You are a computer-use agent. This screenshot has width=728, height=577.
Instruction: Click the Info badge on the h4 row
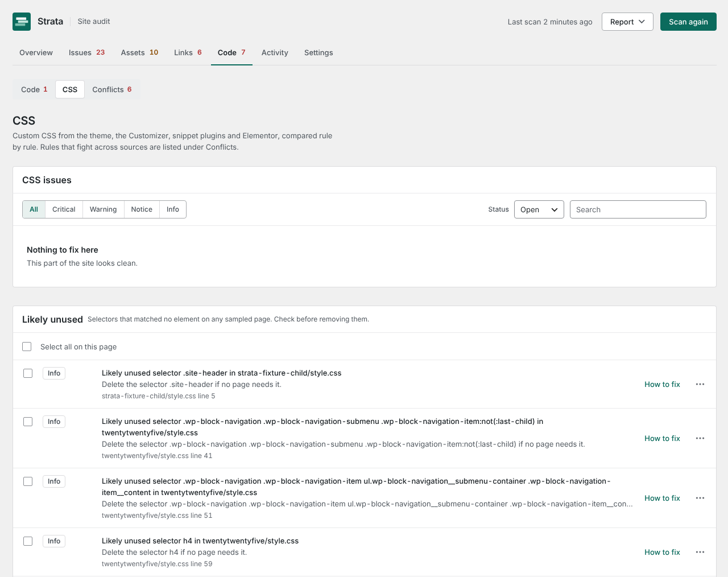pyautogui.click(x=54, y=541)
